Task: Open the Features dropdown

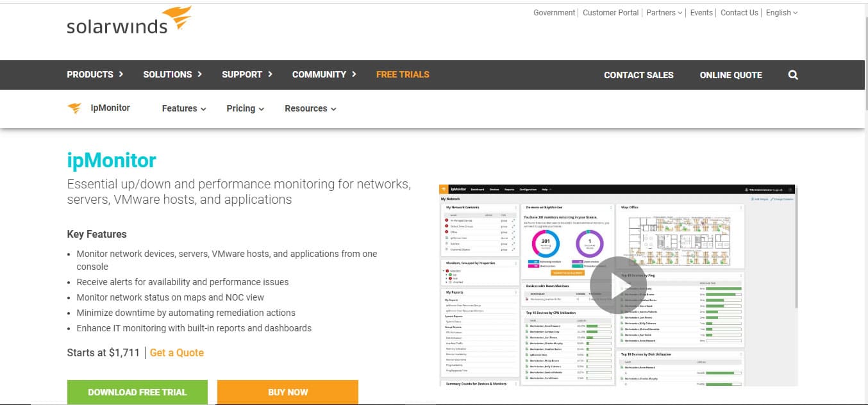Action: tap(184, 108)
